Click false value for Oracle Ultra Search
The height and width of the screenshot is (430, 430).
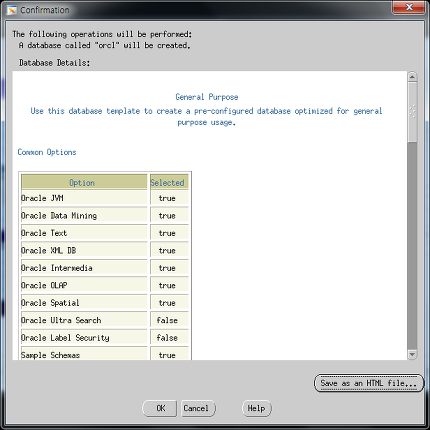tap(167, 320)
